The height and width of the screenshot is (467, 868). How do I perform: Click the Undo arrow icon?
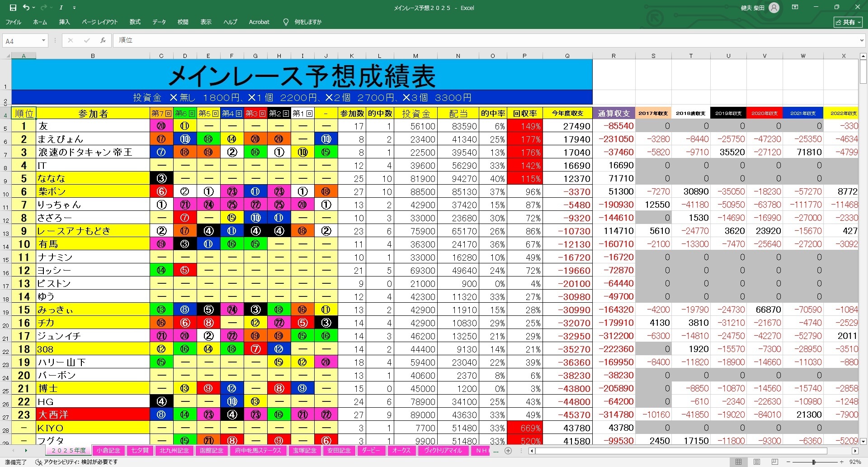point(26,8)
